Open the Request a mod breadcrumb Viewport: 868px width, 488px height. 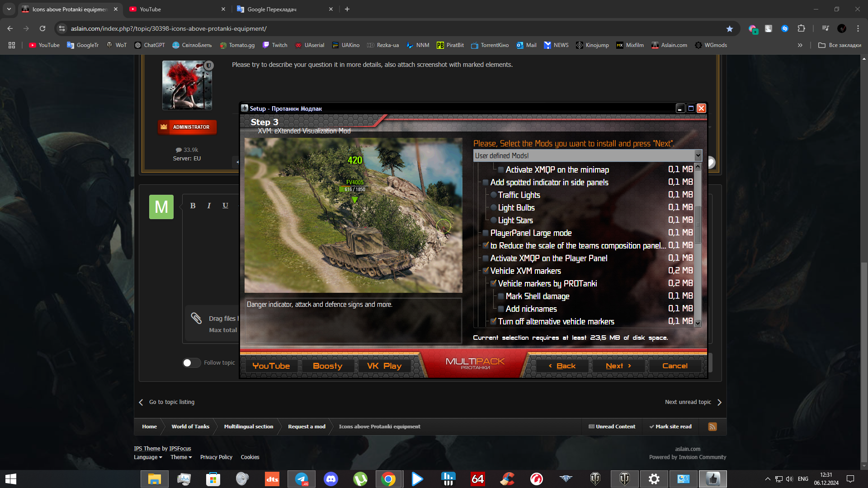[x=307, y=427]
